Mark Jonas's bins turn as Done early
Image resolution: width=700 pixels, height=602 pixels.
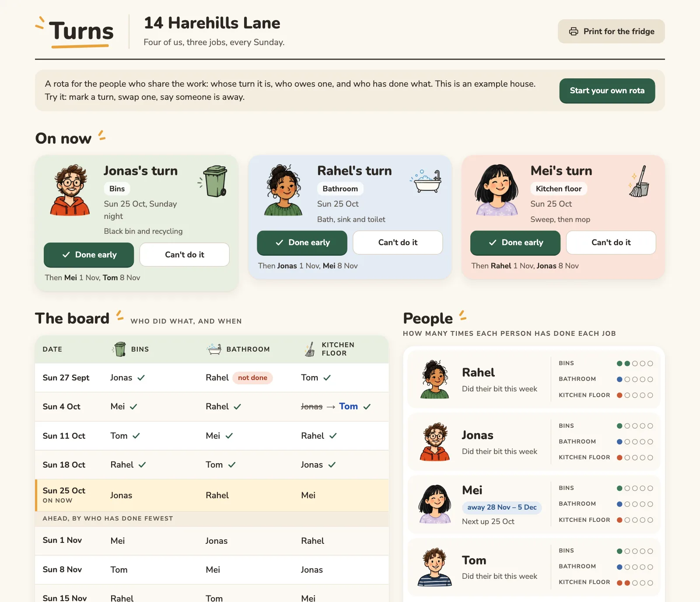[x=89, y=255]
